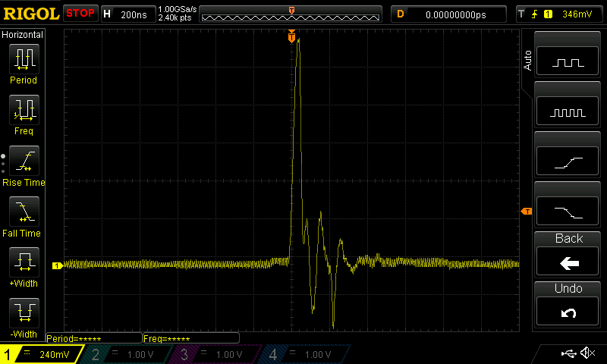Choose the single square pulse waveform option
Image resolution: width=607 pixels, height=364 pixels.
[x=568, y=61]
